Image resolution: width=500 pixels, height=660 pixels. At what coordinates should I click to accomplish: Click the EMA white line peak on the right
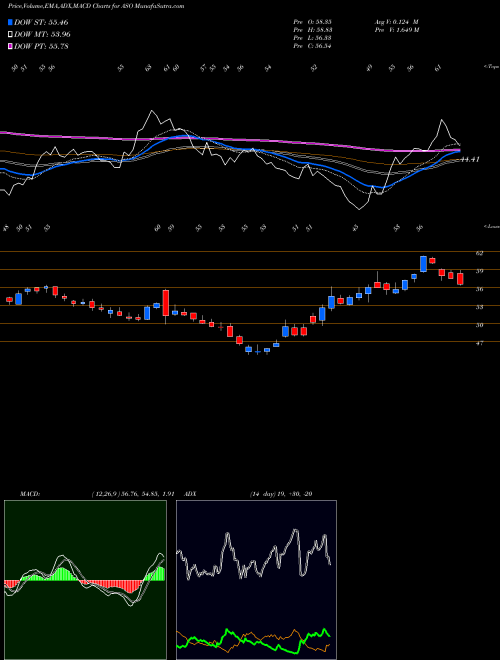(x=442, y=121)
